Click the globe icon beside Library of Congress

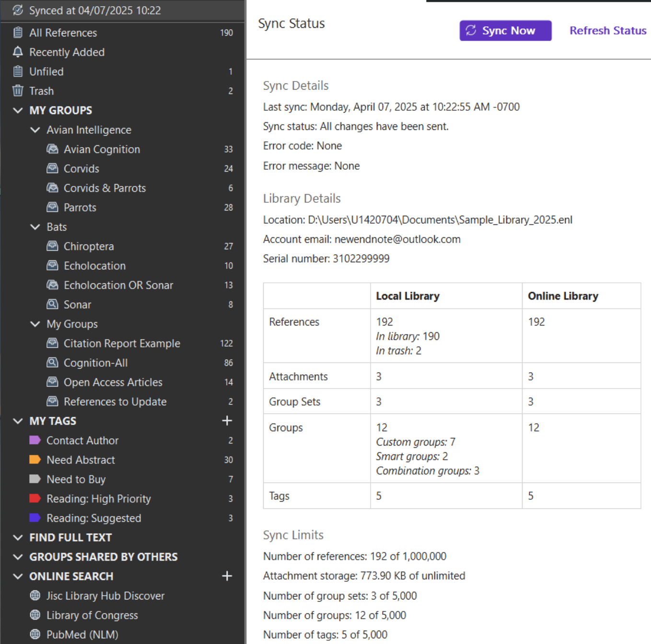(x=35, y=615)
